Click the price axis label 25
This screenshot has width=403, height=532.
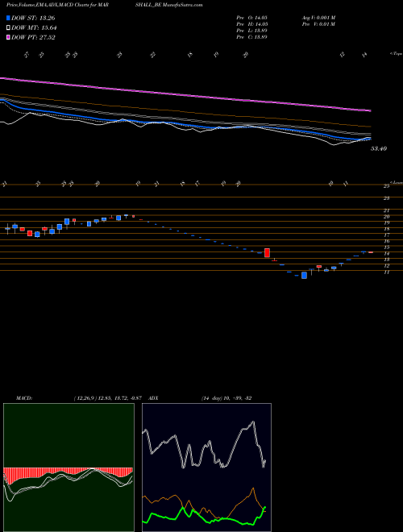tap(386, 186)
